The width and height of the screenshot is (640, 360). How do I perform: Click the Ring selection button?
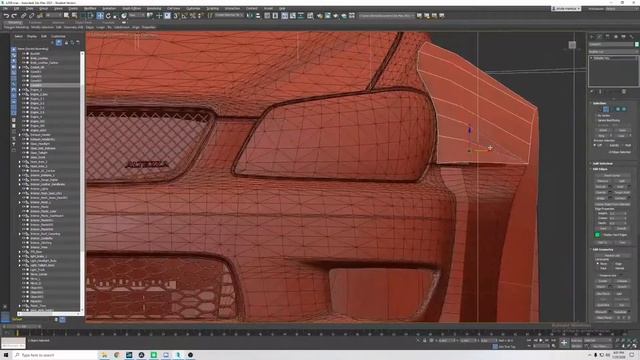(x=601, y=136)
